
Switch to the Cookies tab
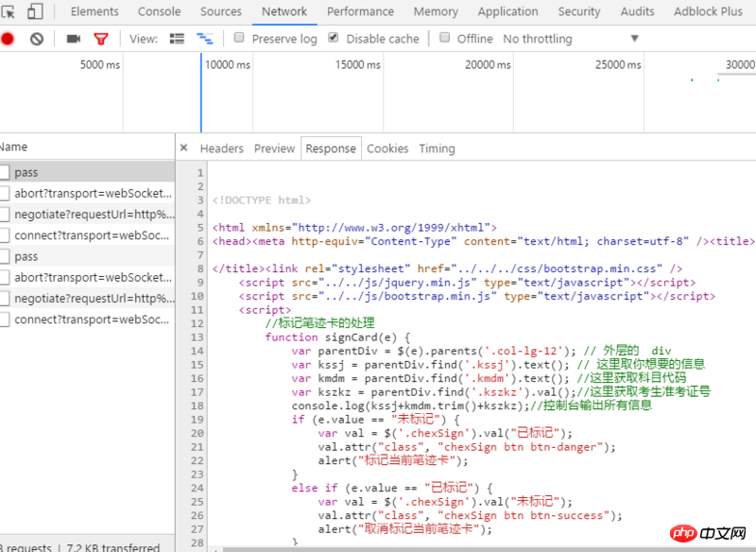pos(387,148)
